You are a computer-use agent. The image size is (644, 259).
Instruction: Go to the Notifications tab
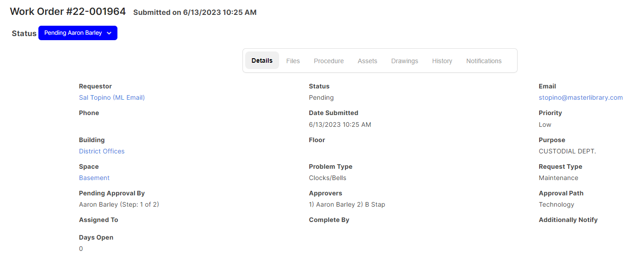(x=484, y=61)
